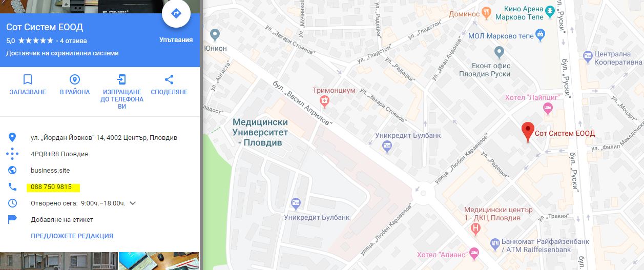This screenshot has height=270, width=644.
Task: Select the Тримонциум pharmacy map icon
Action: (324, 100)
